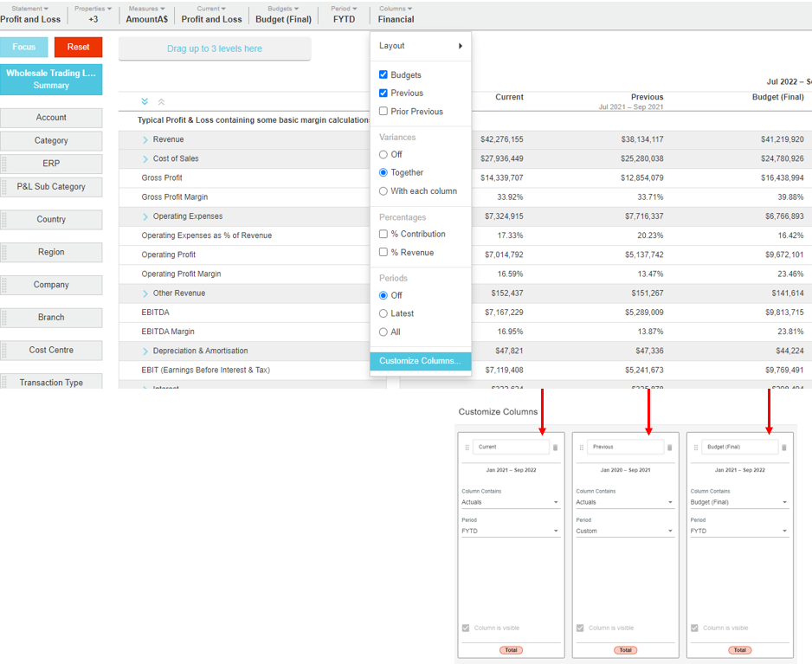Set Periods to Latest

[x=383, y=314]
